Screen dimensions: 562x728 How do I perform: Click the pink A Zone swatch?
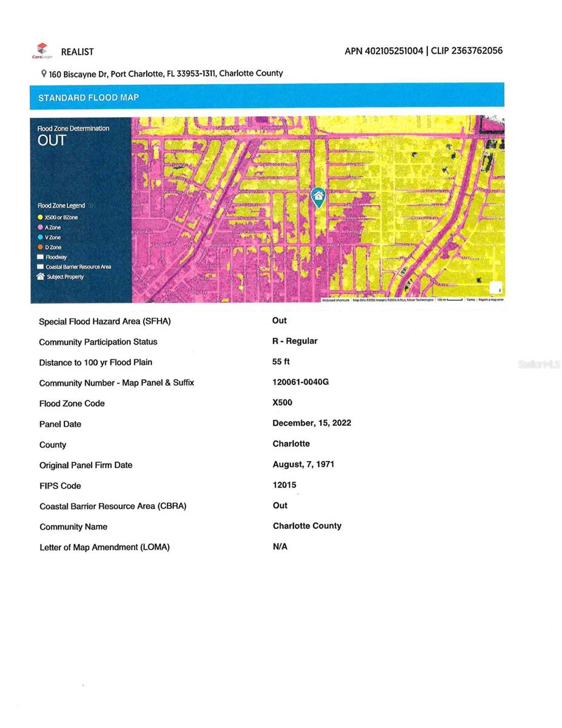tap(41, 227)
